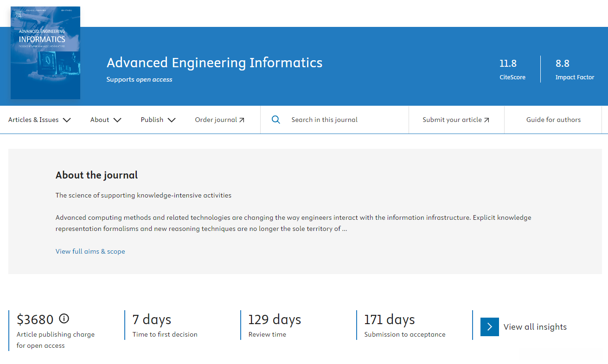Click the search magnifier icon
This screenshot has height=364, width=608.
[x=276, y=120]
